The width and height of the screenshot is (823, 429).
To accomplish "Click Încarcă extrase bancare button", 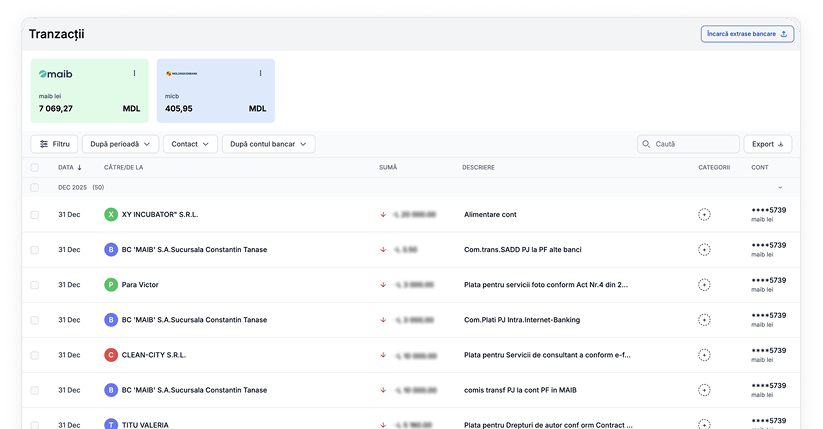I will tap(747, 34).
